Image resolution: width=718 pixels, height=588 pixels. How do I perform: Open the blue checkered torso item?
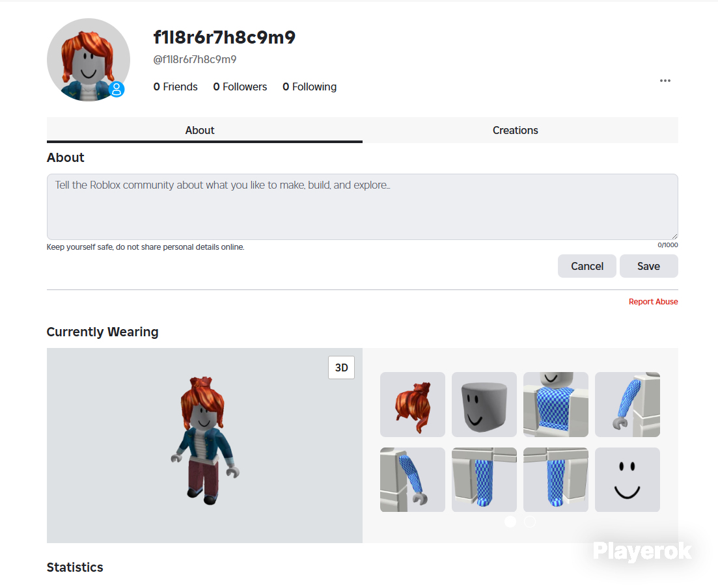tap(555, 405)
